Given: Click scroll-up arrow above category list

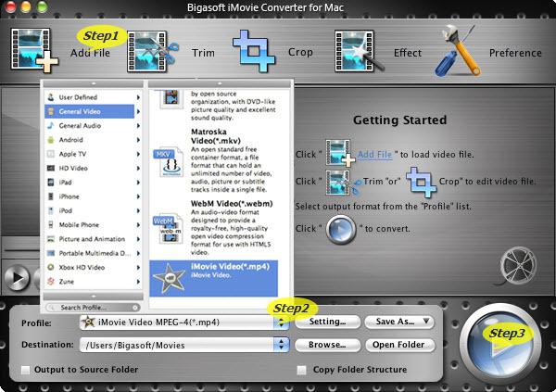Looking at the screenshot, I should click(94, 83).
